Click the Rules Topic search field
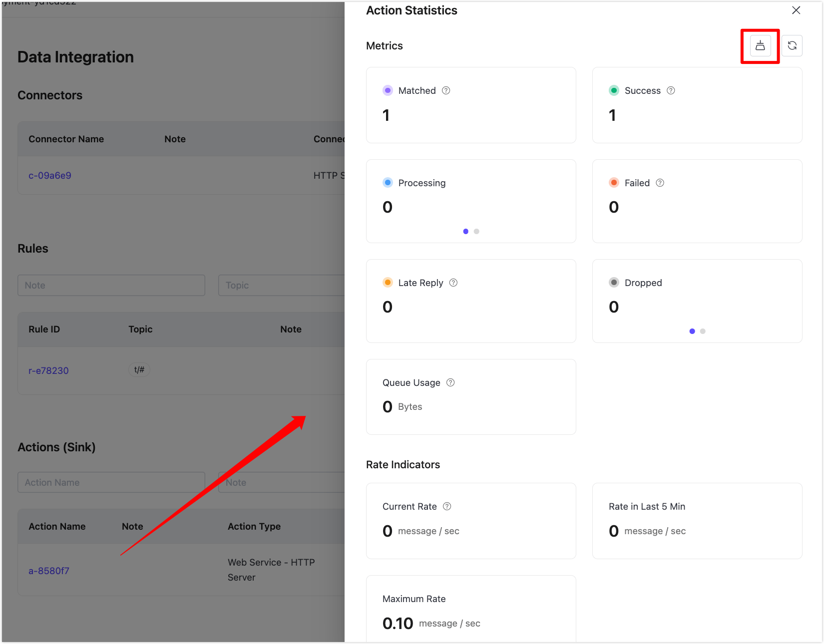 tap(281, 285)
